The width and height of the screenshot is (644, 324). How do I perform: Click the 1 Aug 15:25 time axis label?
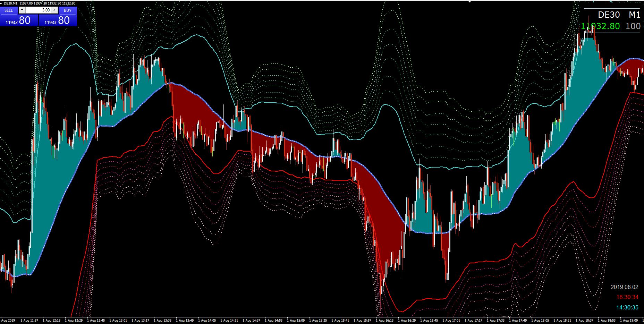318,321
